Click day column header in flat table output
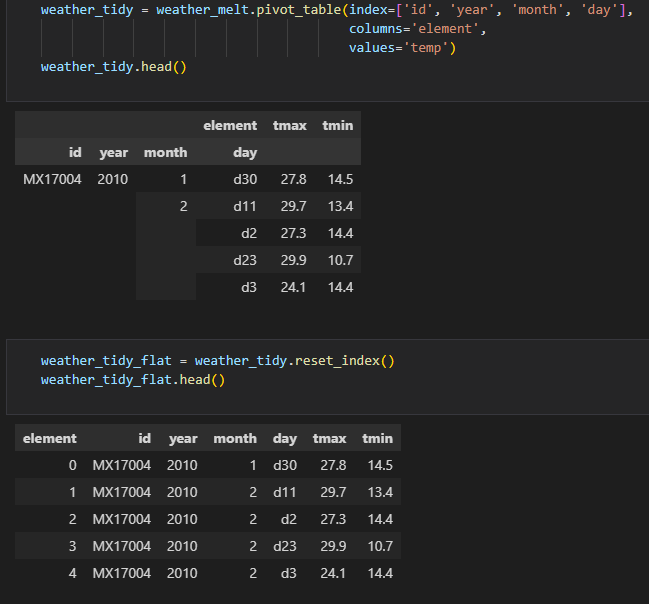Screen dimensions: 649x604 pos(285,438)
